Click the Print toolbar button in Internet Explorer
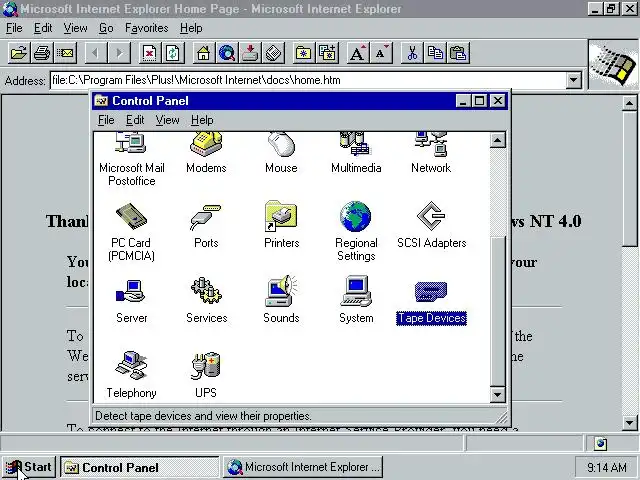640x480 pixels. [x=42, y=53]
